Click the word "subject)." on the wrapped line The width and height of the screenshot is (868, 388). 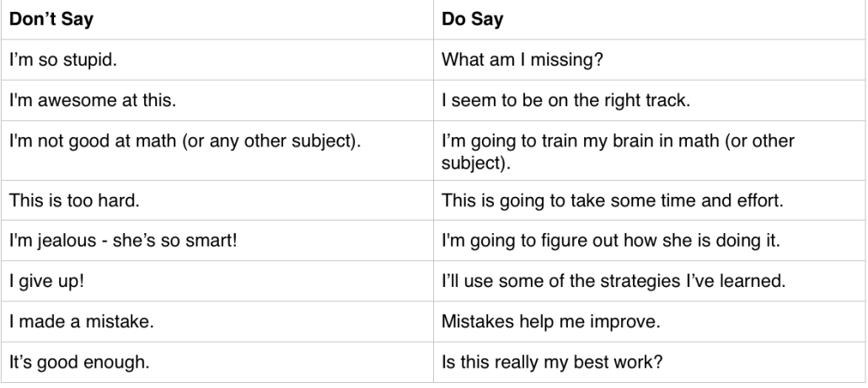point(476,163)
